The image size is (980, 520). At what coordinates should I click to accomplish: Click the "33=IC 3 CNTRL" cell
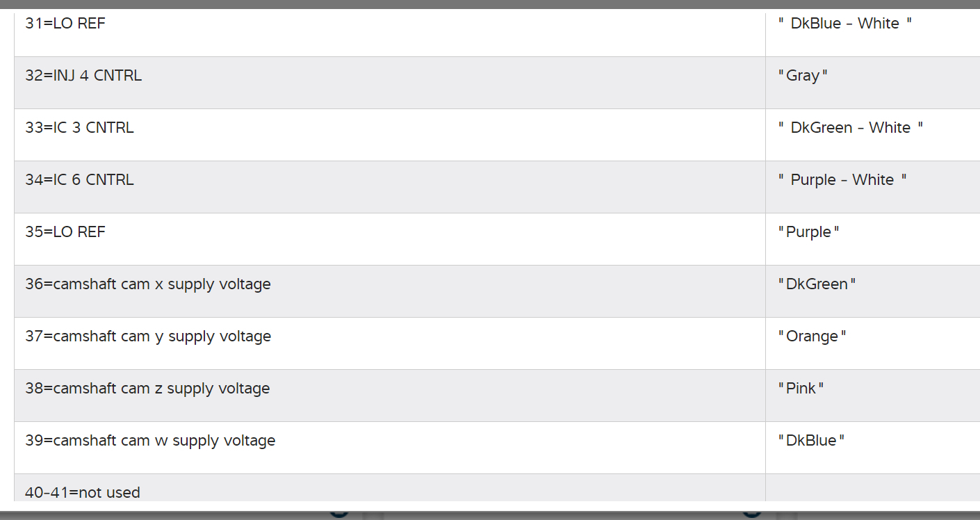pyautogui.click(x=79, y=128)
